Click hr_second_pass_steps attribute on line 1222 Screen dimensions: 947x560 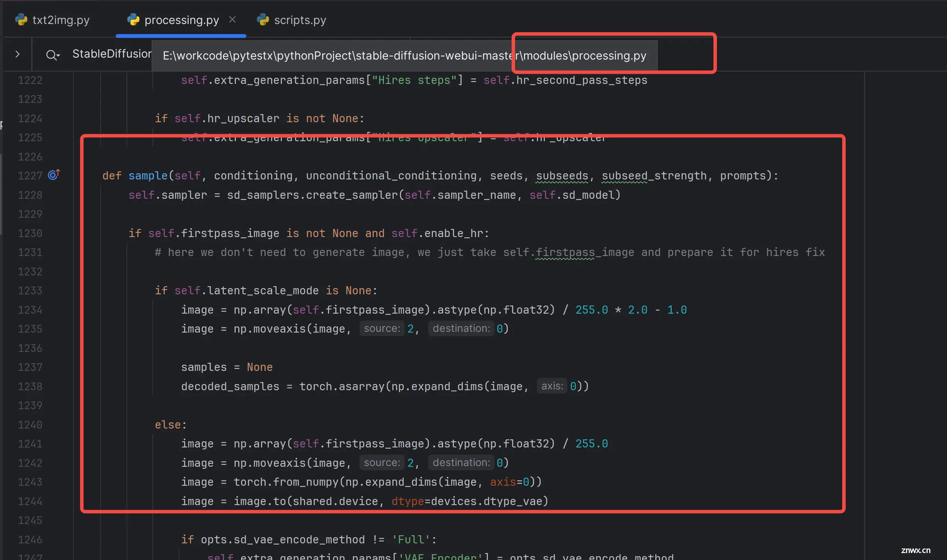582,80
